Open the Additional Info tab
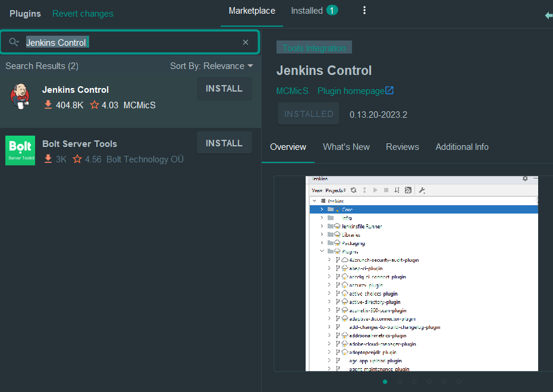This screenshot has height=392, width=553. (462, 147)
